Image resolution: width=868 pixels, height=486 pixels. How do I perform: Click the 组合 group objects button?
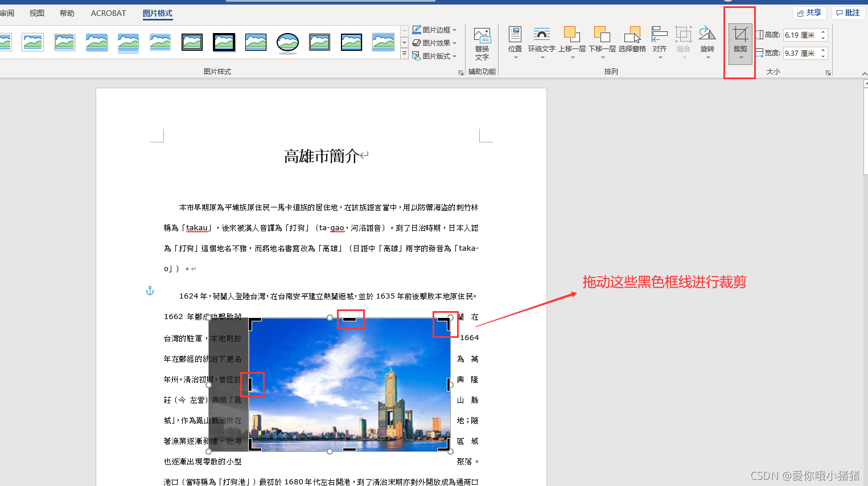point(684,42)
